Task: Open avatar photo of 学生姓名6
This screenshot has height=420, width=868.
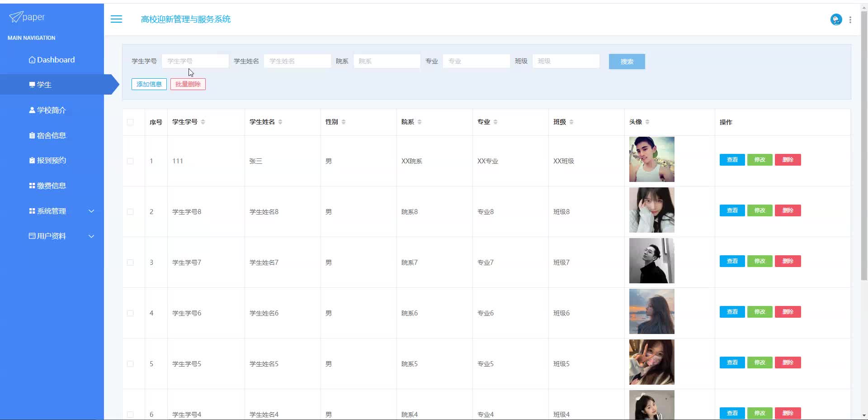Action: coord(652,311)
